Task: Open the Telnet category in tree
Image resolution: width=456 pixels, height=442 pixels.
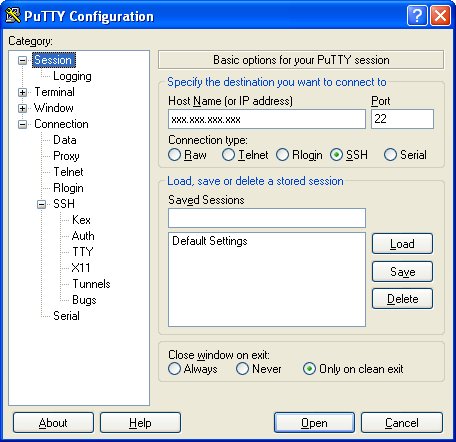Action: (68, 172)
